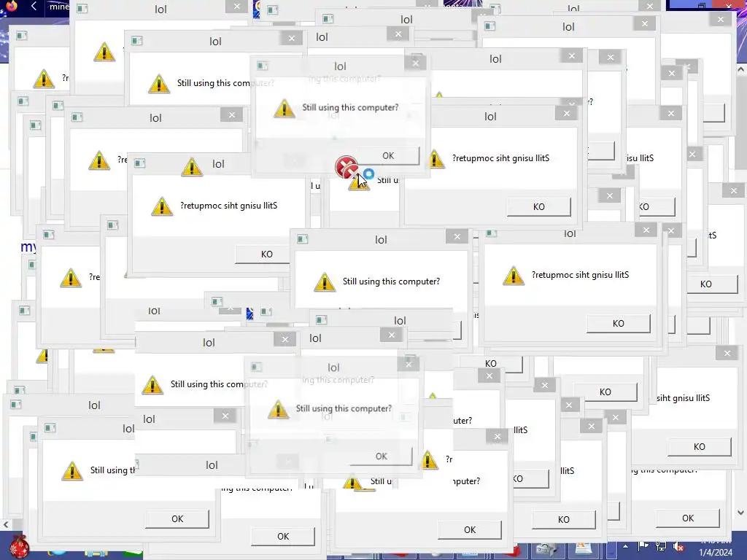Image resolution: width=747 pixels, height=560 pixels.
Task: Click OK in the dialog showing 'nputer?' text
Action: [470, 530]
